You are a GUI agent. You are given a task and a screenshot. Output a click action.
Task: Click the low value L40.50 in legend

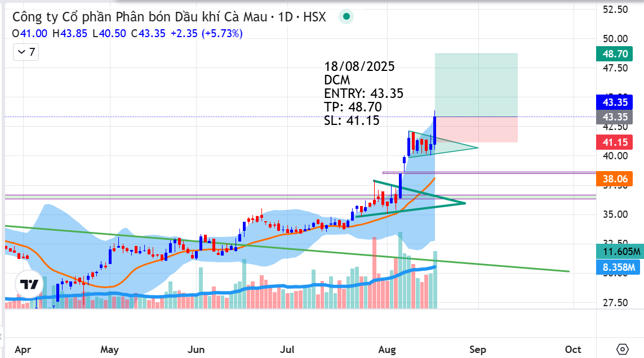(109, 34)
